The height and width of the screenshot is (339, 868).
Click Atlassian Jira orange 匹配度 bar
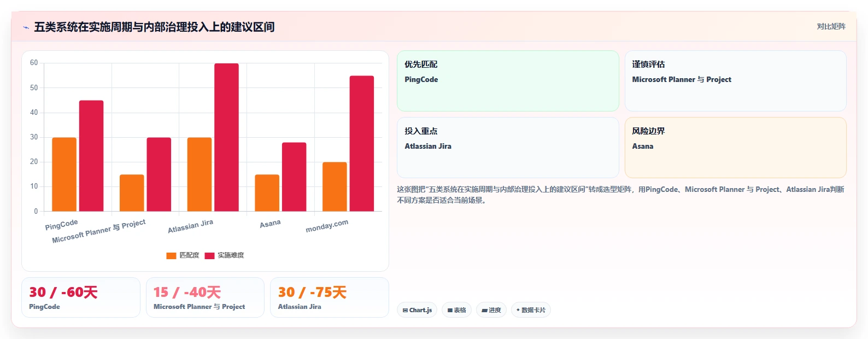coord(200,174)
